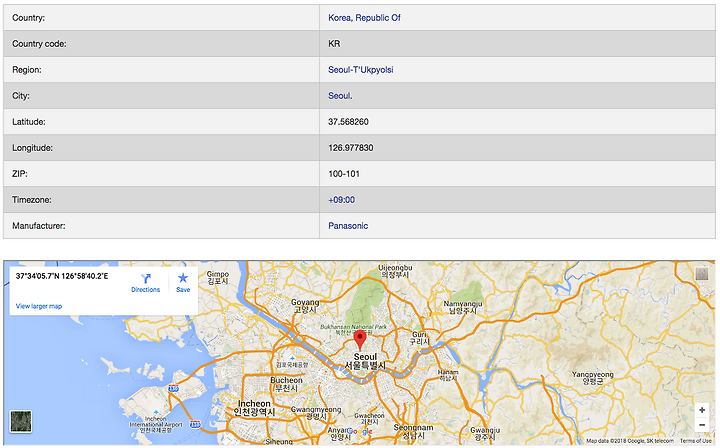Select the latitude value 37.568260
720x448 pixels.
(349, 122)
